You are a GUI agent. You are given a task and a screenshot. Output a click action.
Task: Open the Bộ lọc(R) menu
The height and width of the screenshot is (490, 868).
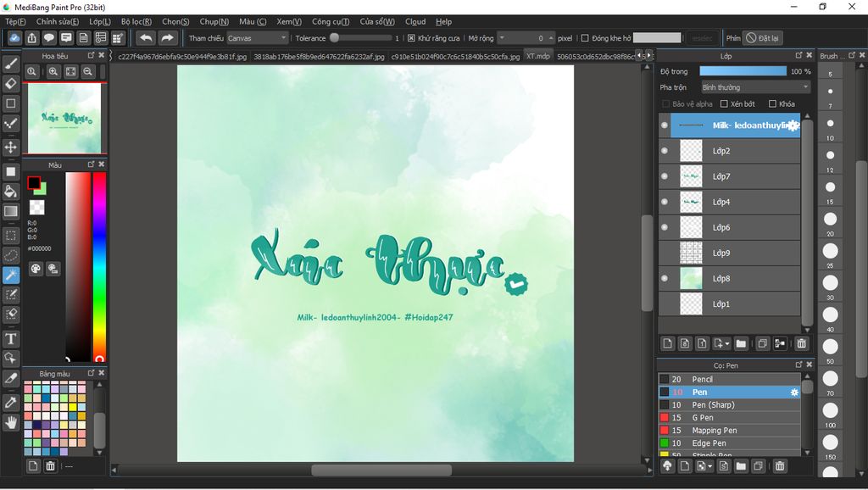tap(136, 21)
